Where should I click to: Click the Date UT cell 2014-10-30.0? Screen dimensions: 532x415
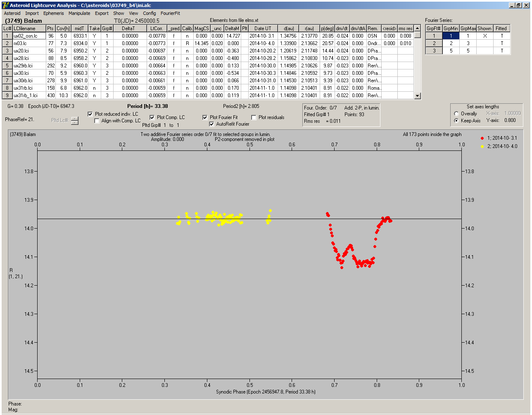click(x=263, y=66)
